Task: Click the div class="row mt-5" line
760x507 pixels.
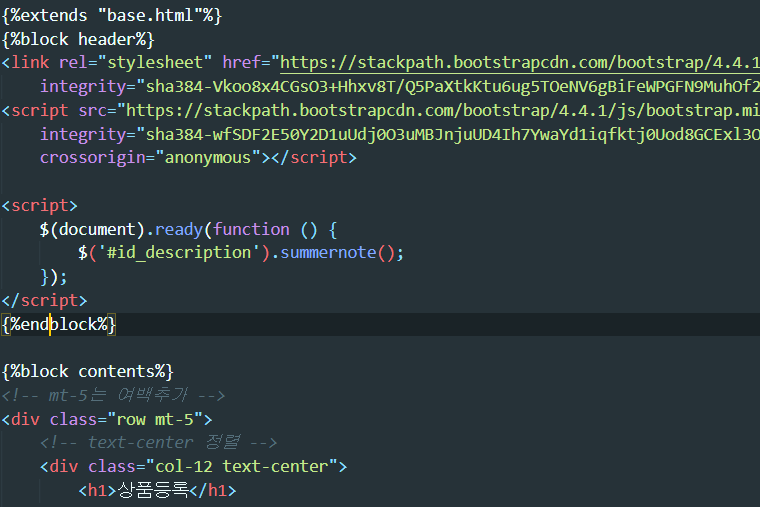Action: [107, 419]
